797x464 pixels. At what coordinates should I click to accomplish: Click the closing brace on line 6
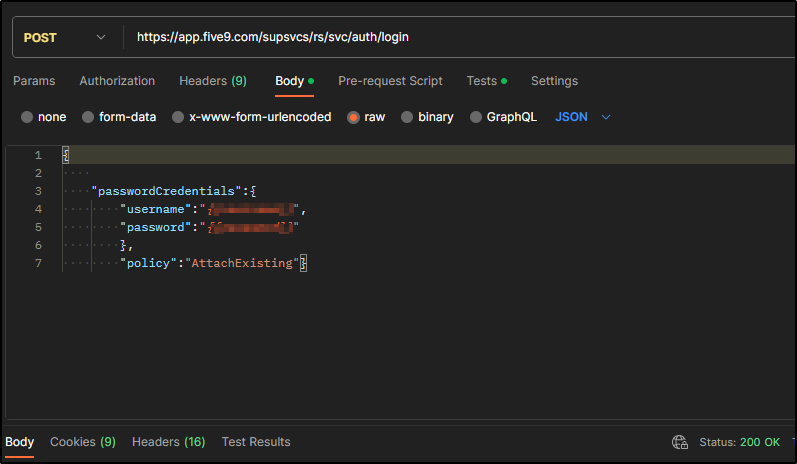[x=123, y=245]
